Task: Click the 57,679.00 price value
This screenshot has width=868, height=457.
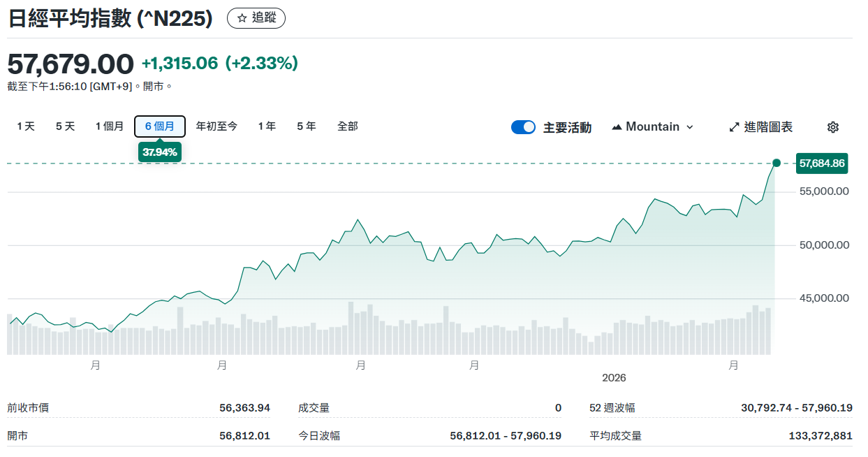Action: (x=71, y=64)
